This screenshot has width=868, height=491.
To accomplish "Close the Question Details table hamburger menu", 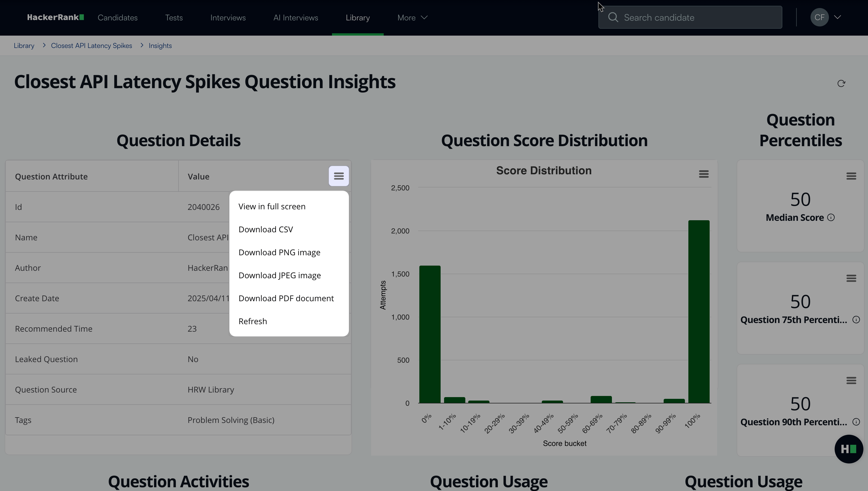I will coord(339,176).
